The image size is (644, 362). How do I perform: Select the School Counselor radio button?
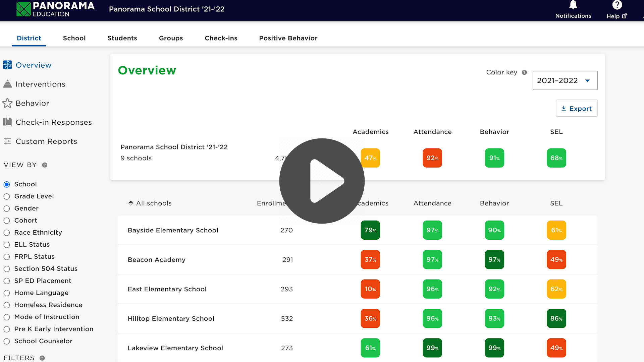tap(7, 341)
